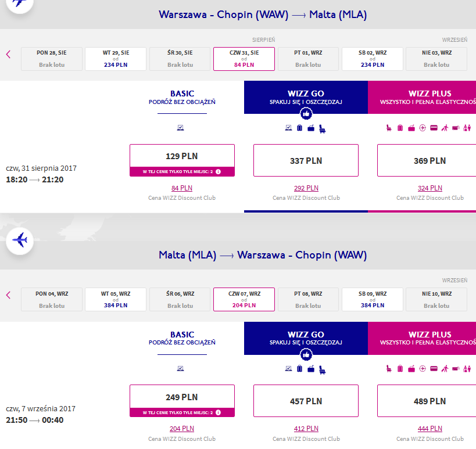Click return WIZZ GO column header
The height and width of the screenshot is (449, 476).
tap(306, 338)
